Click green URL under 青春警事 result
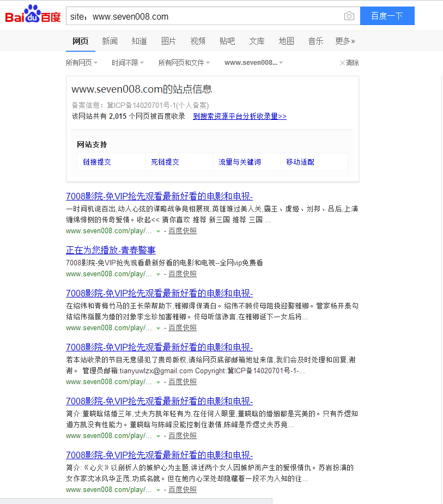This screenshot has width=443, height=504. (x=108, y=274)
